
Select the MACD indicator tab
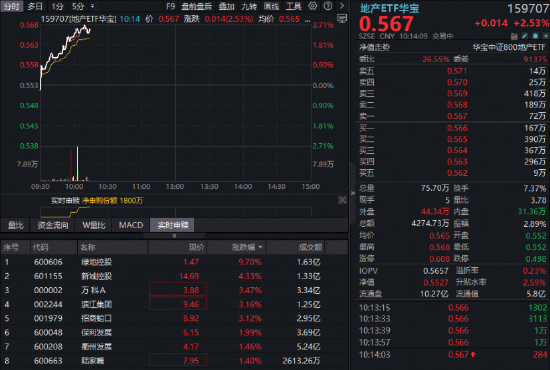[131, 225]
